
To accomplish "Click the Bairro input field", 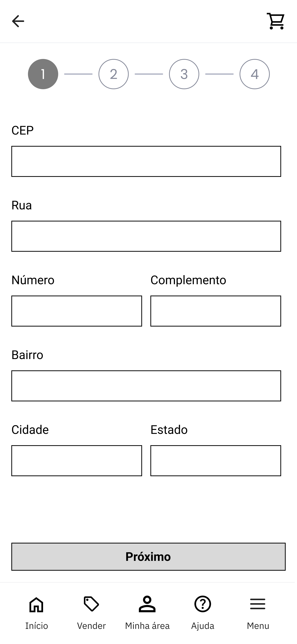I will [146, 386].
